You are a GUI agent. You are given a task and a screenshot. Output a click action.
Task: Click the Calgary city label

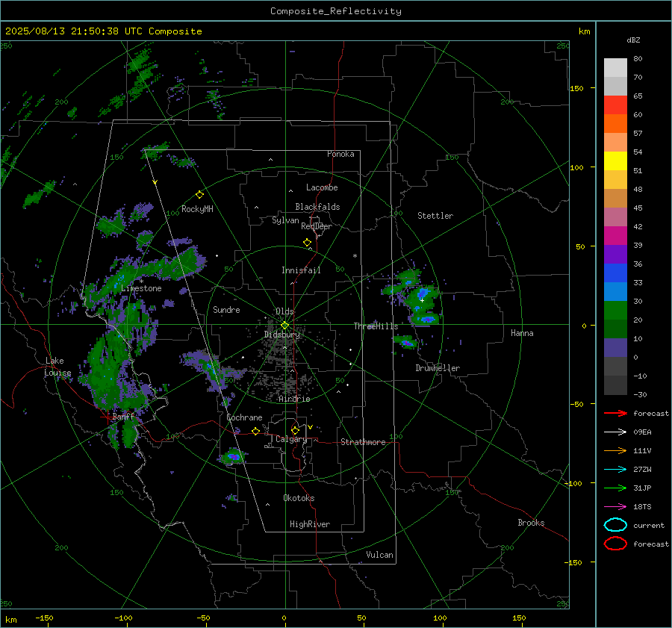pyautogui.click(x=291, y=439)
